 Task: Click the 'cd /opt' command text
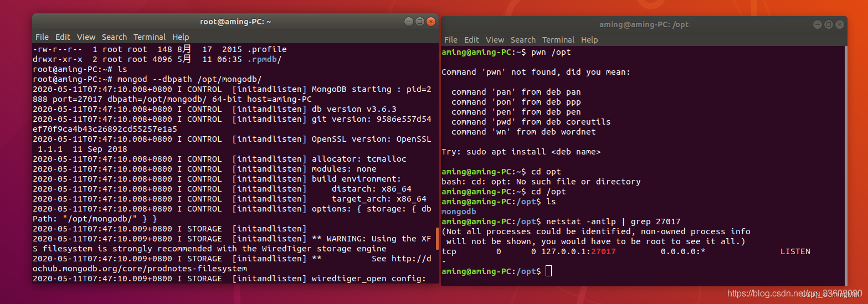pos(548,192)
